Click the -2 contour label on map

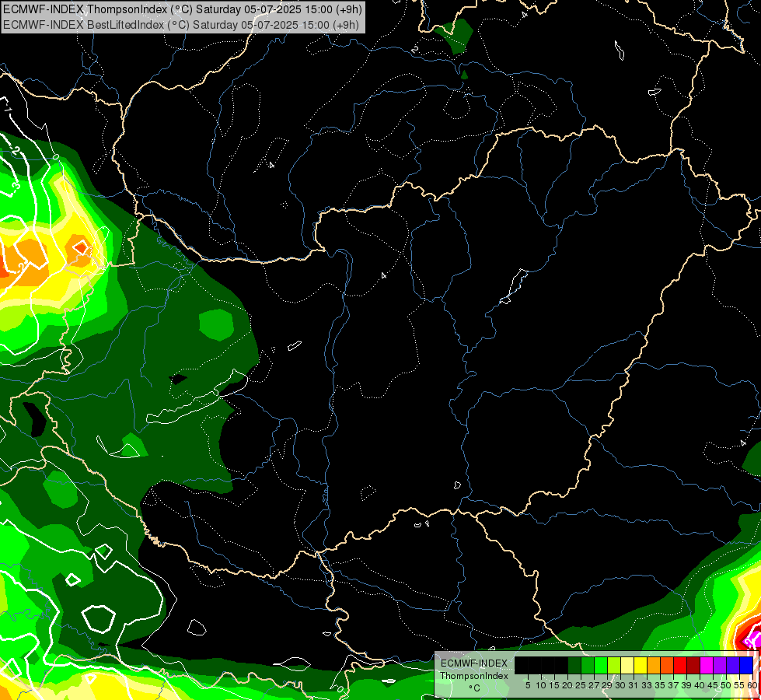[x=15, y=151]
